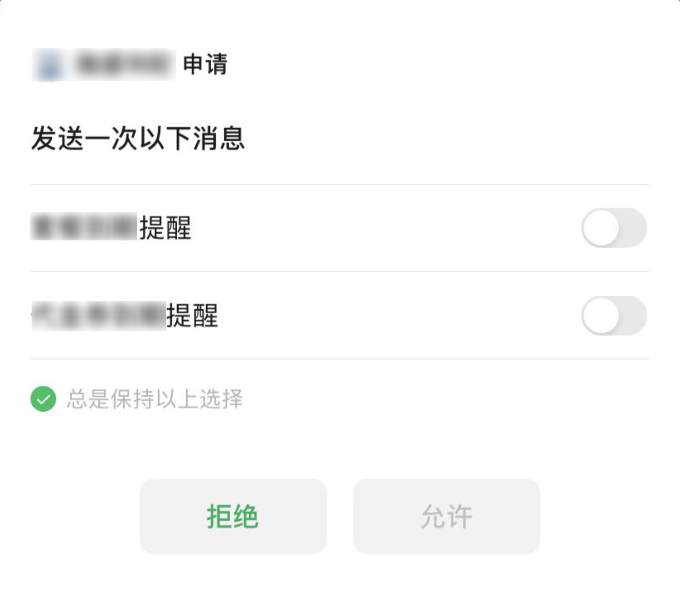Click the 申请 text in the header

(x=205, y=64)
